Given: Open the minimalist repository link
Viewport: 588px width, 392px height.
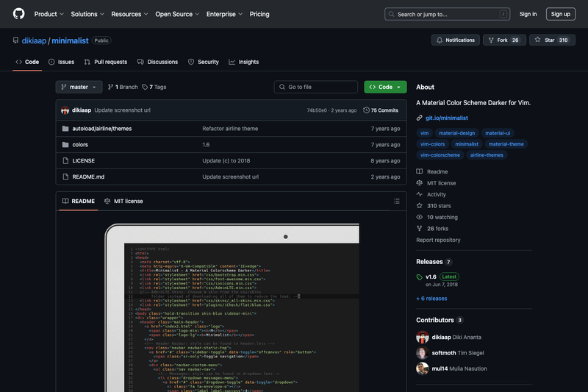Looking at the screenshot, I should pos(70,40).
